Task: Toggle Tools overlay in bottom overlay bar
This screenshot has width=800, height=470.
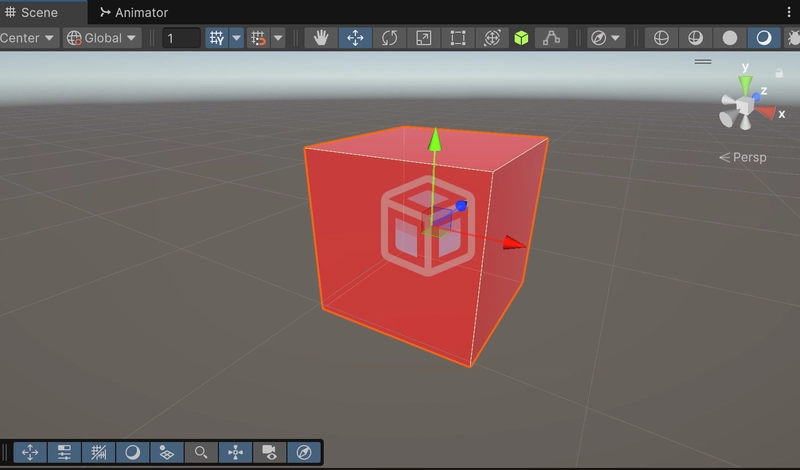Action: [30, 452]
